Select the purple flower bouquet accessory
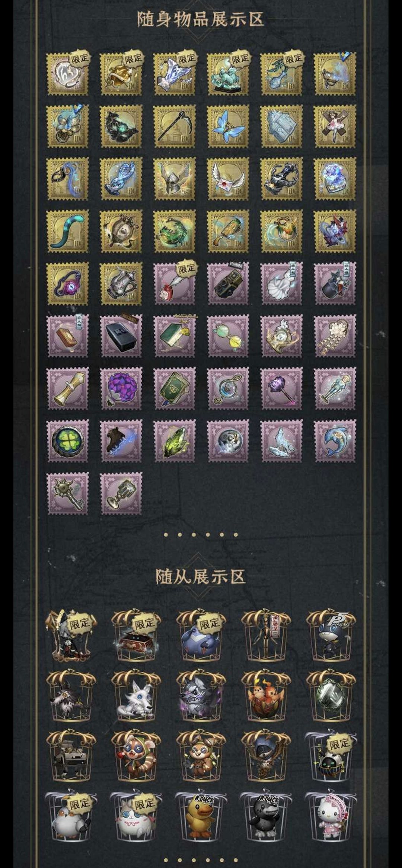The height and width of the screenshot is (868, 402). (x=121, y=388)
